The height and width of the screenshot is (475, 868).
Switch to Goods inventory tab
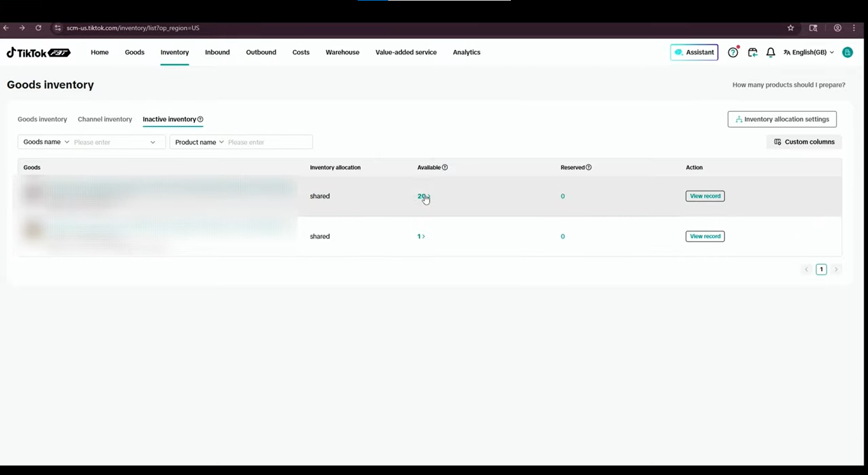(42, 120)
